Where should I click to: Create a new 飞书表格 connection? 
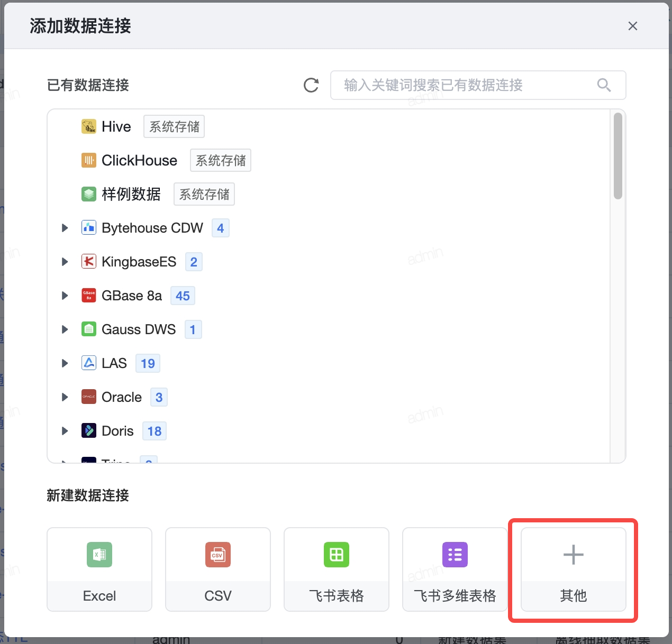(x=337, y=569)
